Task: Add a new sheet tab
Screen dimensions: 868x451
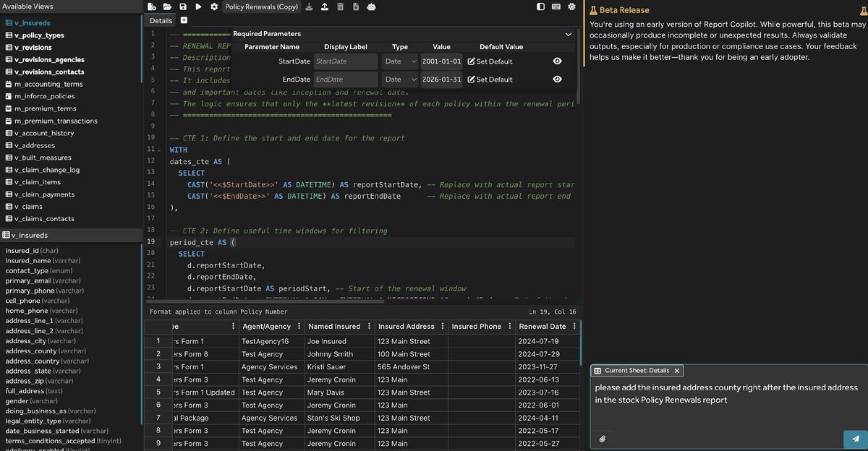Action: [184, 21]
